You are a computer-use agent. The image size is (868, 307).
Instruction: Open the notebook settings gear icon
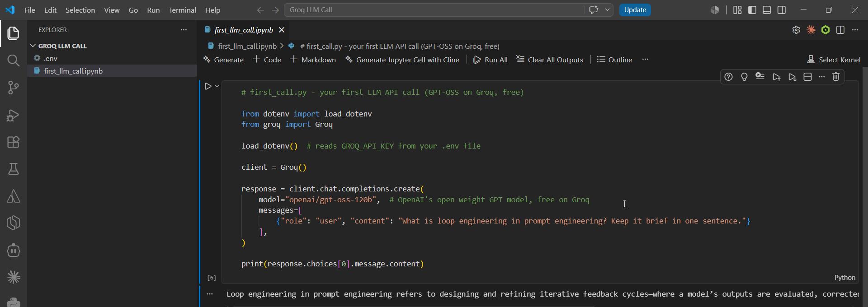pos(796,30)
